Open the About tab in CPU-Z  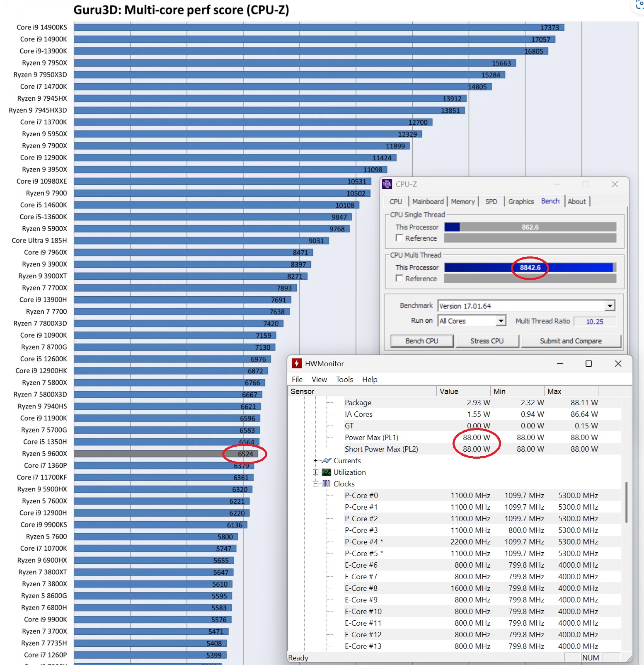tap(577, 201)
